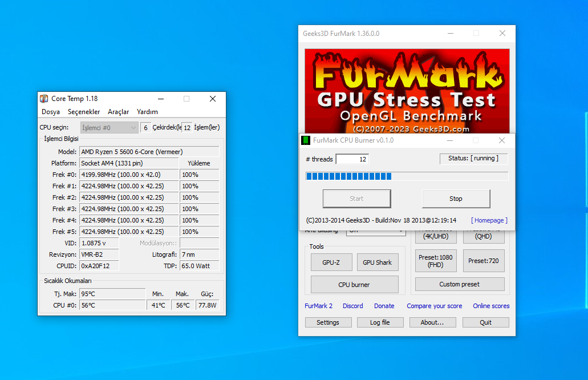The width and height of the screenshot is (588, 380).
Task: Select the 4K/UHD preset button
Action: tap(436, 236)
